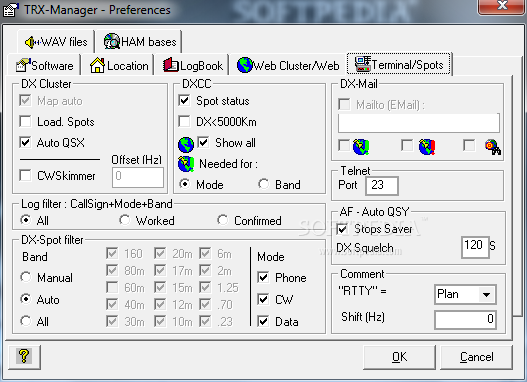Click the Software tab icon
Screen dimensions: 527x382
click(x=23, y=65)
